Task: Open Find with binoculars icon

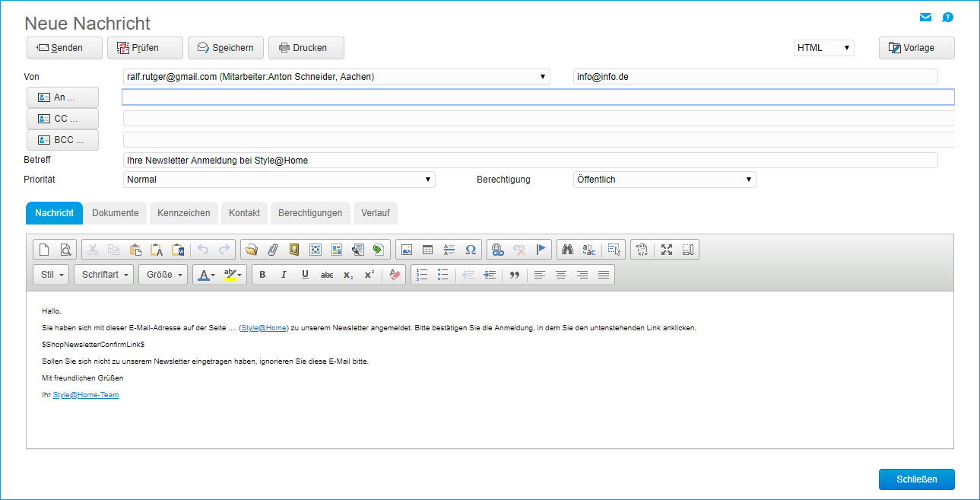Action: pyautogui.click(x=567, y=250)
